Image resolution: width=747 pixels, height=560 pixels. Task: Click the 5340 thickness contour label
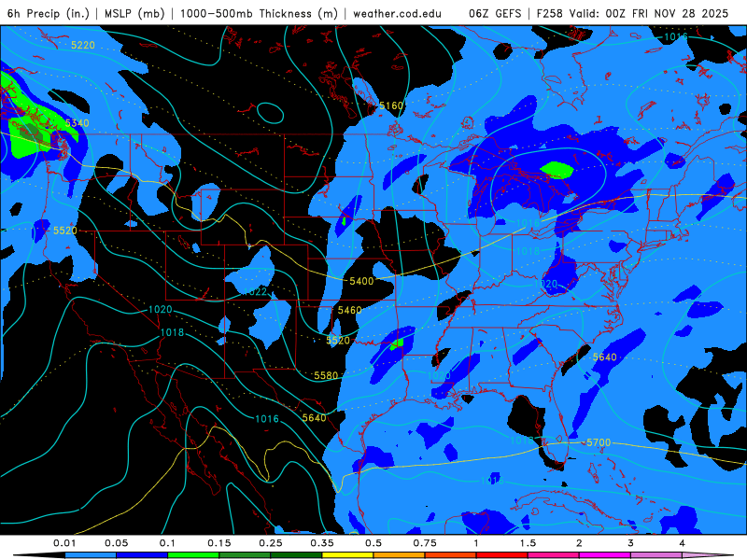pyautogui.click(x=78, y=123)
